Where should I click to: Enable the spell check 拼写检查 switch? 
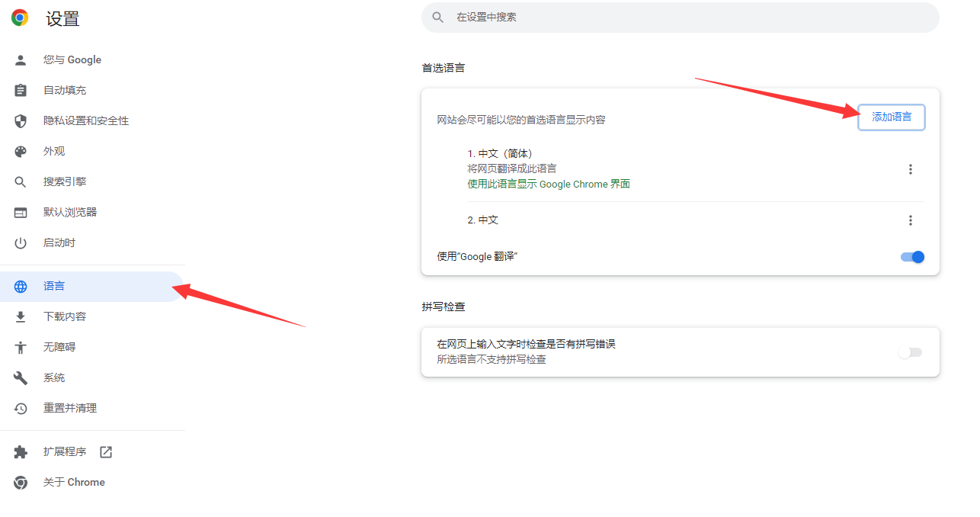[910, 352]
